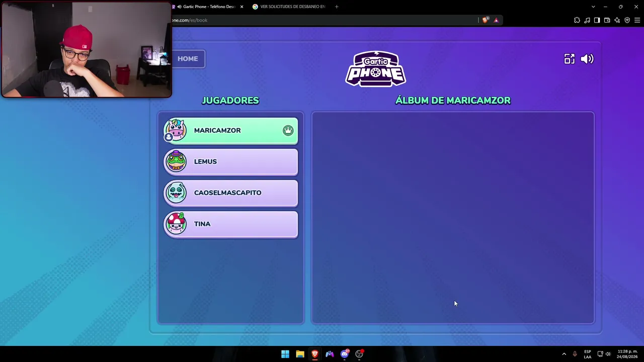This screenshot has height=362, width=644.
Task: Click MARICAMZOR's unicorn avatar
Action: (x=176, y=130)
